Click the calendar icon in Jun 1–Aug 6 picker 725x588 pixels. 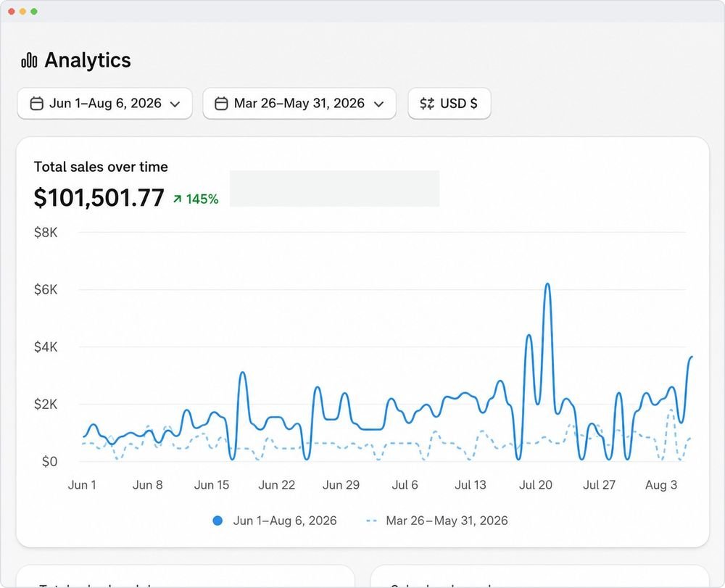[36, 104]
